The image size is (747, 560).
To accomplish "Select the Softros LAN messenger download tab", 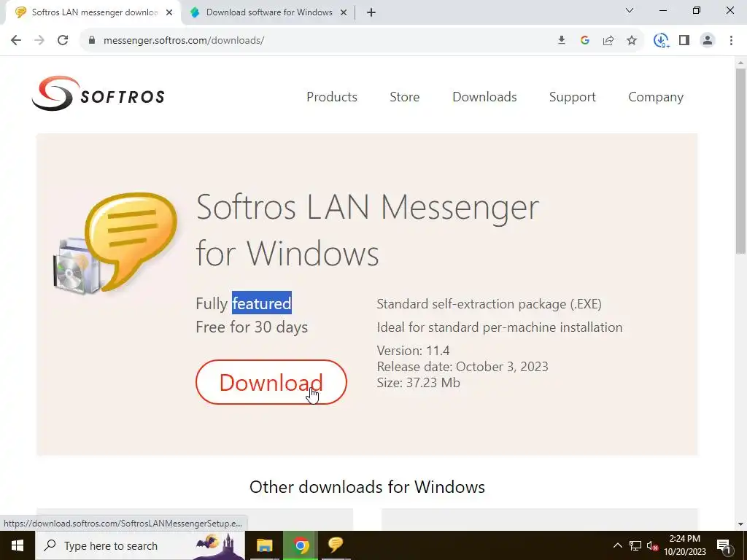I will [93, 13].
